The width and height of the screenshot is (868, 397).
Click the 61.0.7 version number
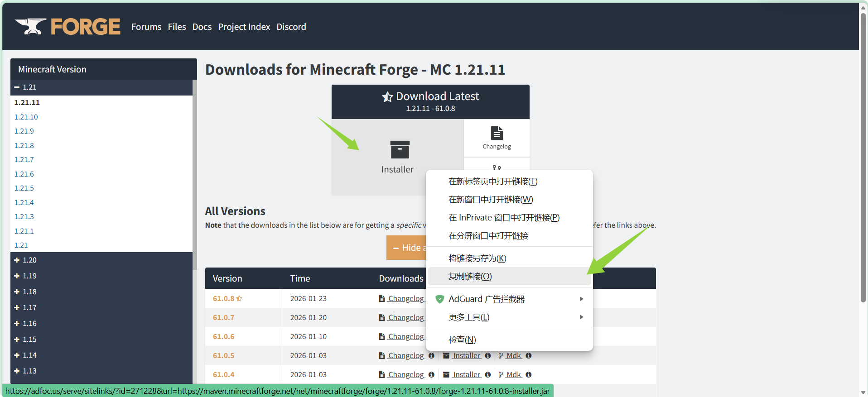223,317
